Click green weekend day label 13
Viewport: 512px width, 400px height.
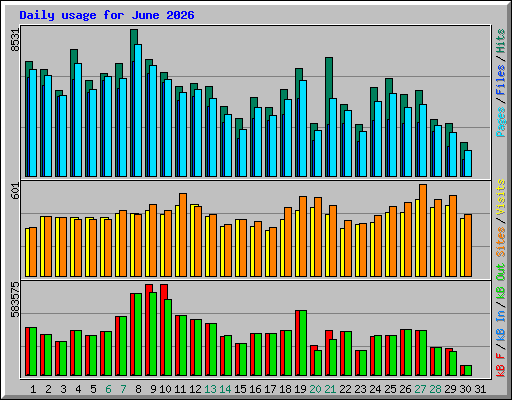coord(210,389)
